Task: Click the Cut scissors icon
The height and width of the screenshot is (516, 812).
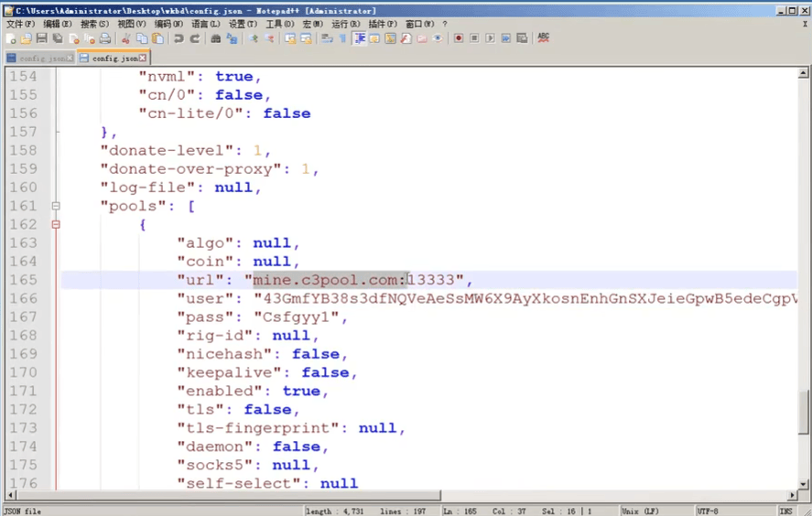Action: point(125,38)
